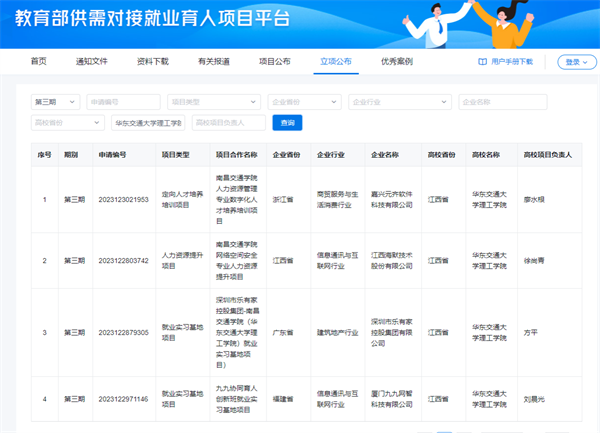Open the 资料下载 tab

152,61
